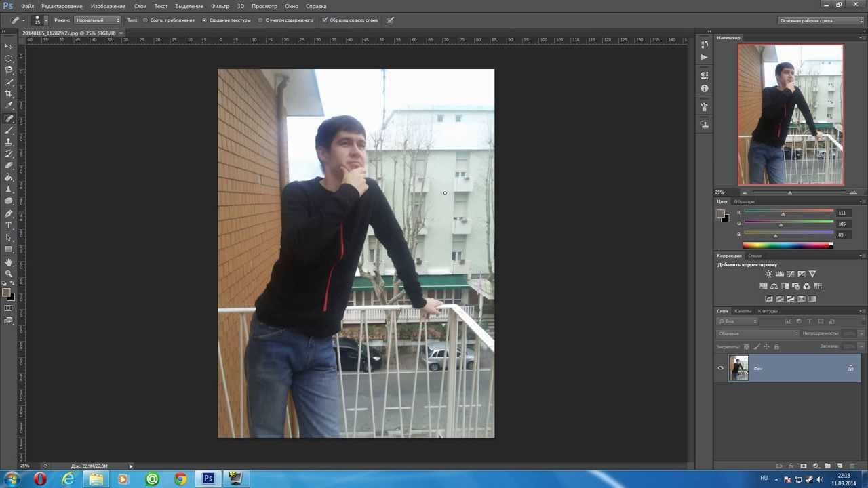Switch to the Каналы tab
Viewport: 868px width, 488px height.
click(743, 311)
